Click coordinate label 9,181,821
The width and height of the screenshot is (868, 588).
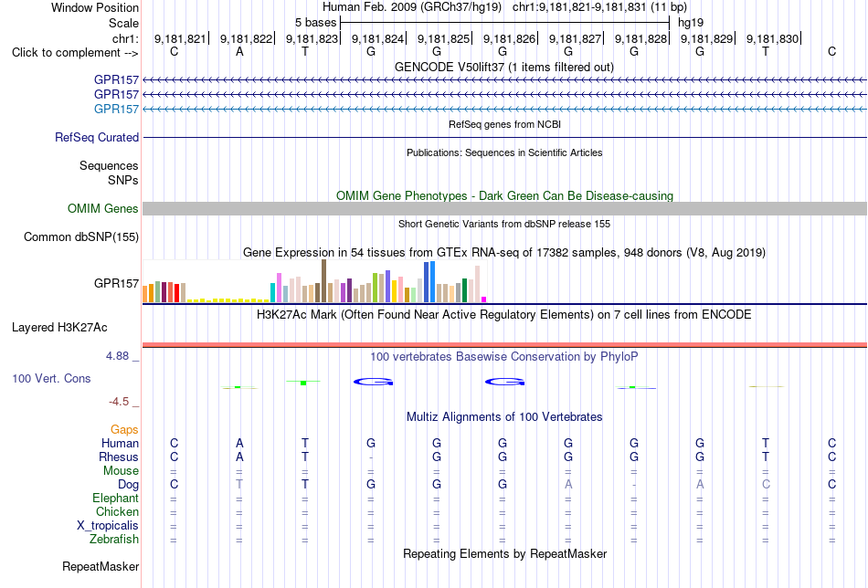(x=179, y=38)
